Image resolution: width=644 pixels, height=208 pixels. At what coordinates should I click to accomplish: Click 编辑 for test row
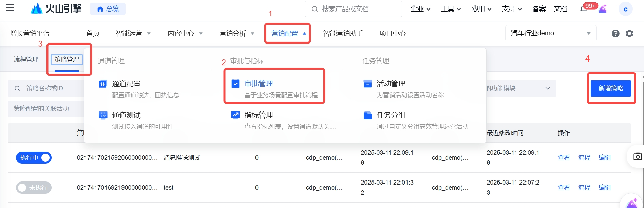pos(605,188)
